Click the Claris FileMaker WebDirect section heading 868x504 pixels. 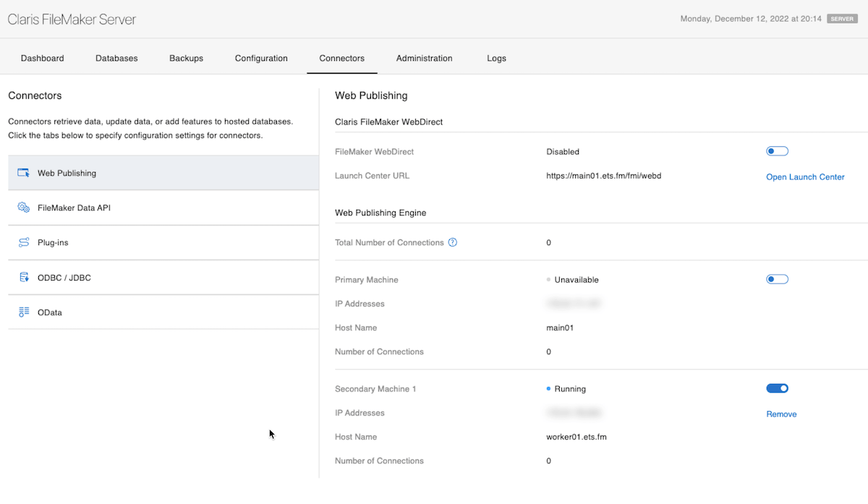[x=389, y=121]
